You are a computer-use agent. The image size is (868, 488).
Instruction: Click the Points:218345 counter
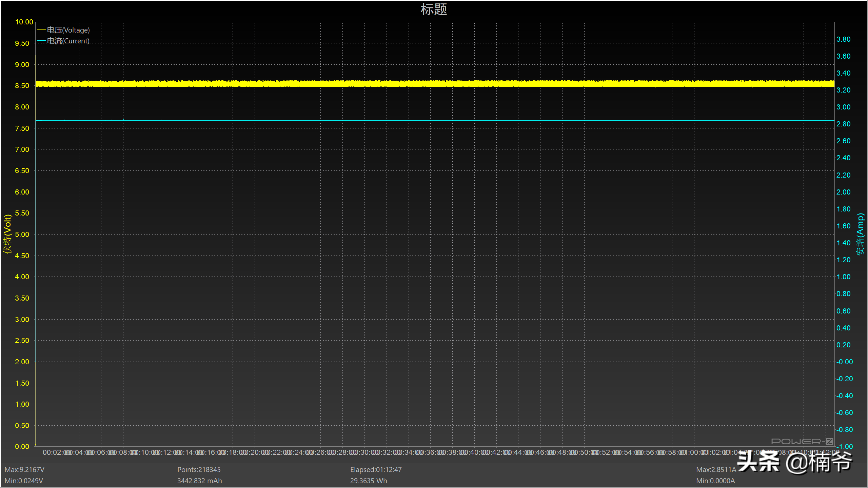tap(199, 470)
